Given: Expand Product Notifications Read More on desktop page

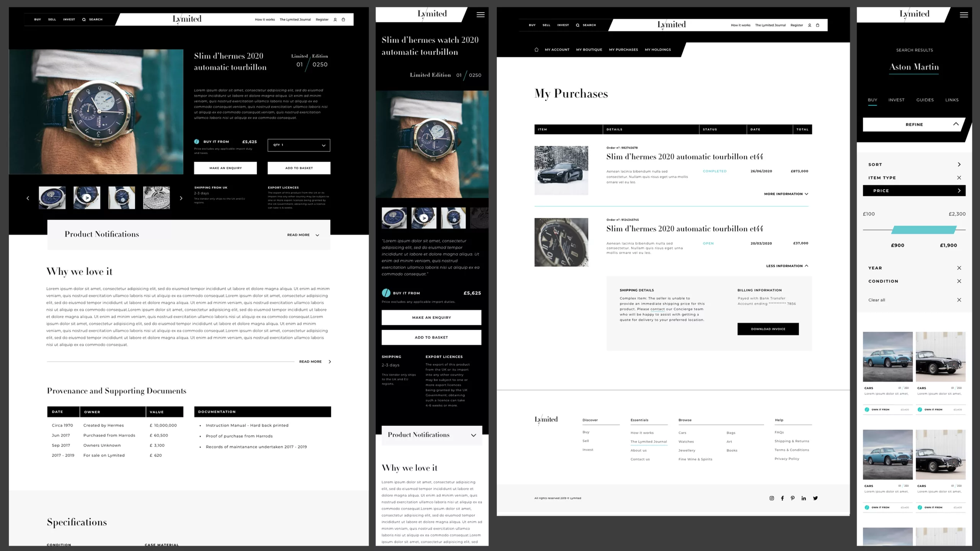Looking at the screenshot, I should [x=303, y=235].
